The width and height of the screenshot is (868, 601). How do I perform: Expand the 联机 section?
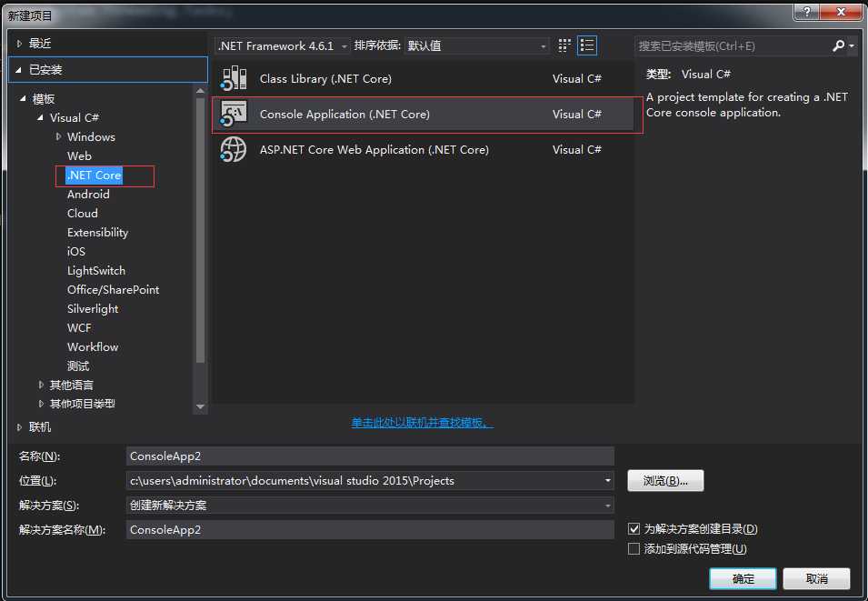(x=19, y=427)
